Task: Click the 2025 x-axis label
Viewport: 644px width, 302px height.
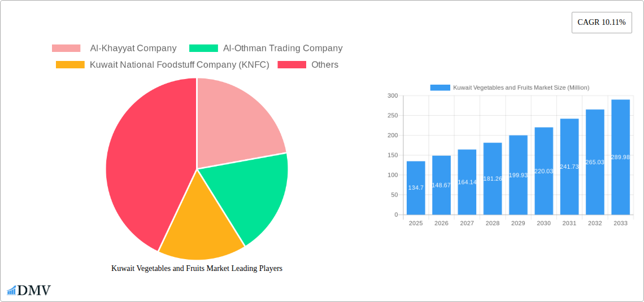Action: pyautogui.click(x=416, y=223)
